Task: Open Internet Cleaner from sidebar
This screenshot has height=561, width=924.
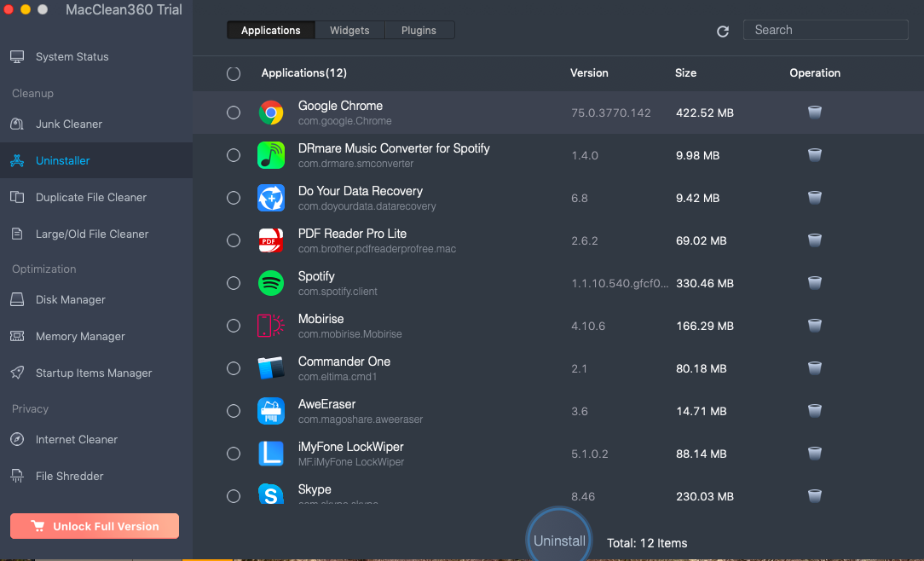Action: [96, 440]
